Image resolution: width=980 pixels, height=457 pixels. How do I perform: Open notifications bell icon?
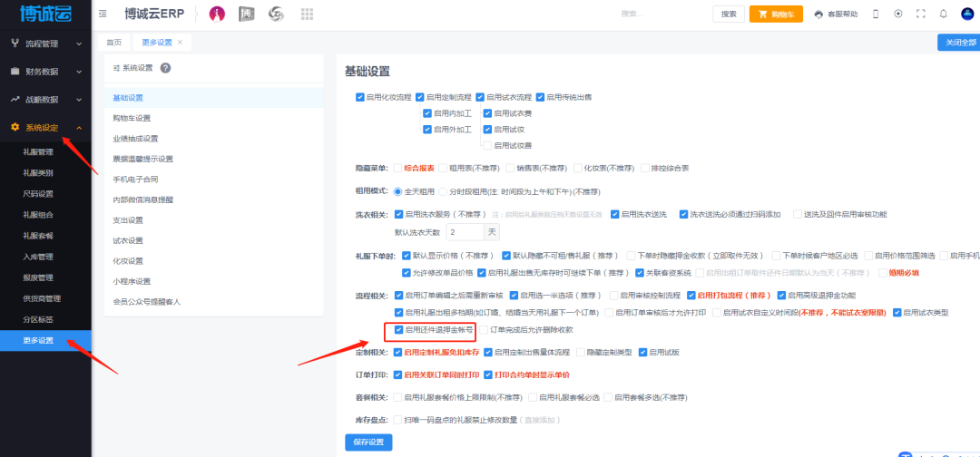[x=943, y=14]
